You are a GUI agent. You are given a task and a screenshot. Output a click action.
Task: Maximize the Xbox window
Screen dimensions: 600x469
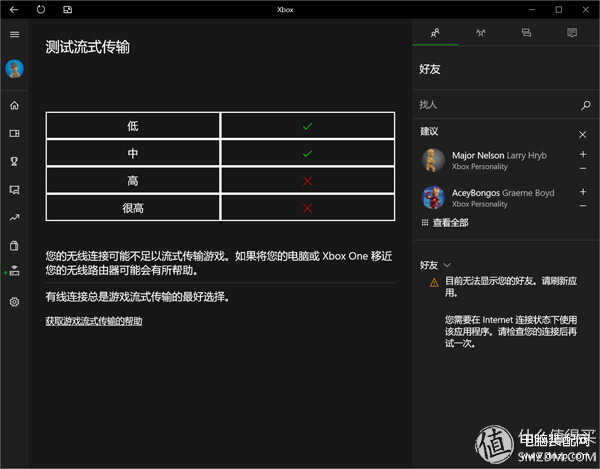pyautogui.click(x=559, y=10)
